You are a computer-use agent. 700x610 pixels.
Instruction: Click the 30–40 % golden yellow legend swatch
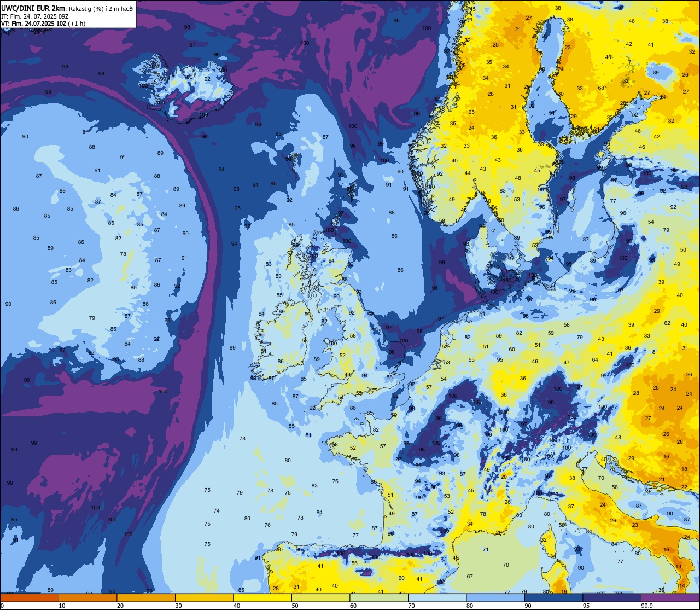pos(205,597)
